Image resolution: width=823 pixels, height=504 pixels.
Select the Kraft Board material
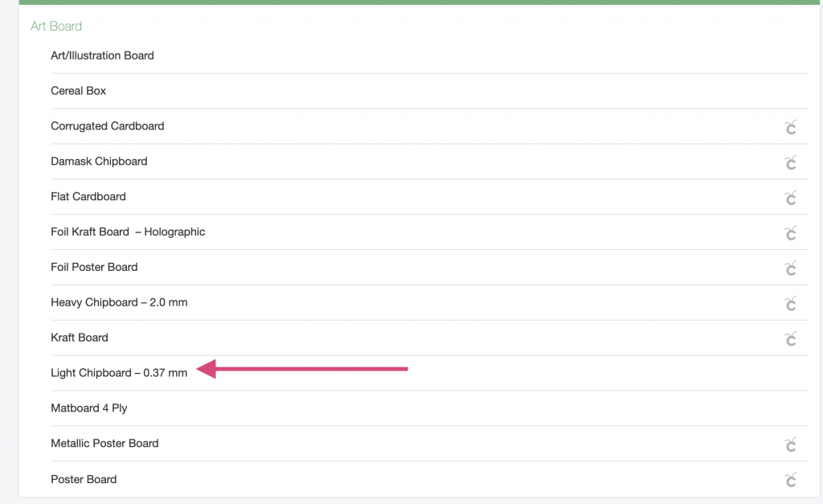tap(80, 338)
